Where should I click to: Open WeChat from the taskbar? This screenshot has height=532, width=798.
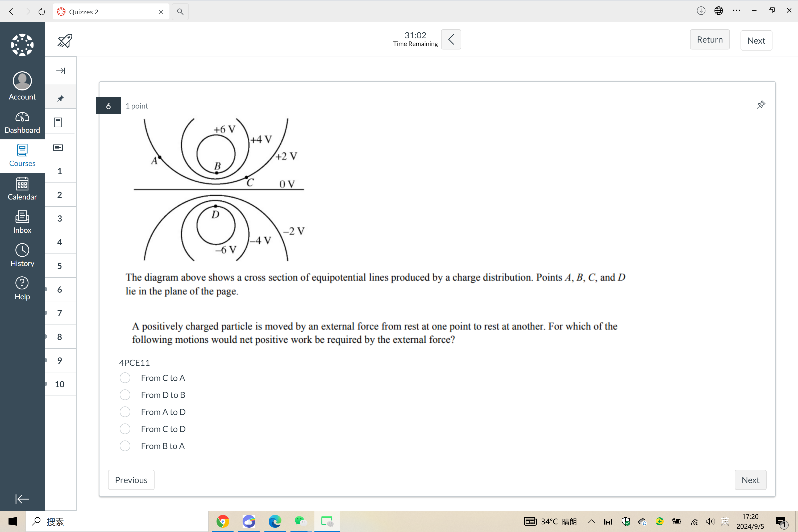click(301, 521)
